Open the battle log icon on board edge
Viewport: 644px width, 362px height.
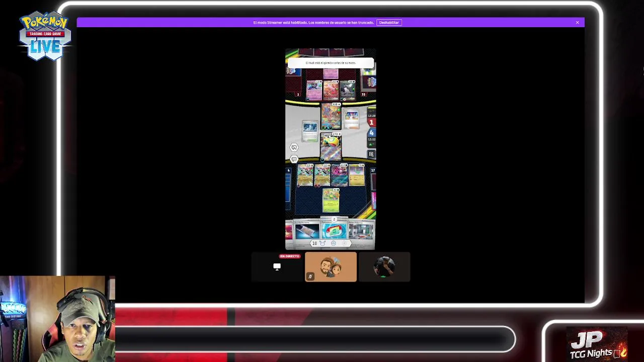371,154
